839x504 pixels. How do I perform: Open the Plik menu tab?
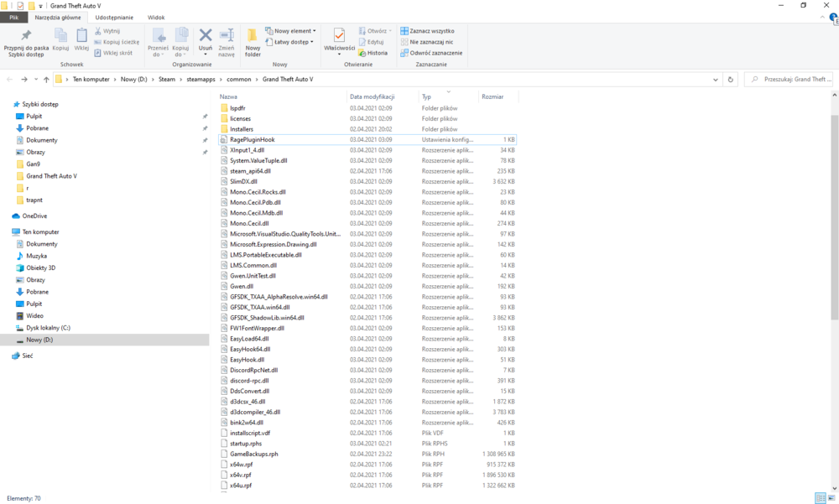(x=14, y=18)
